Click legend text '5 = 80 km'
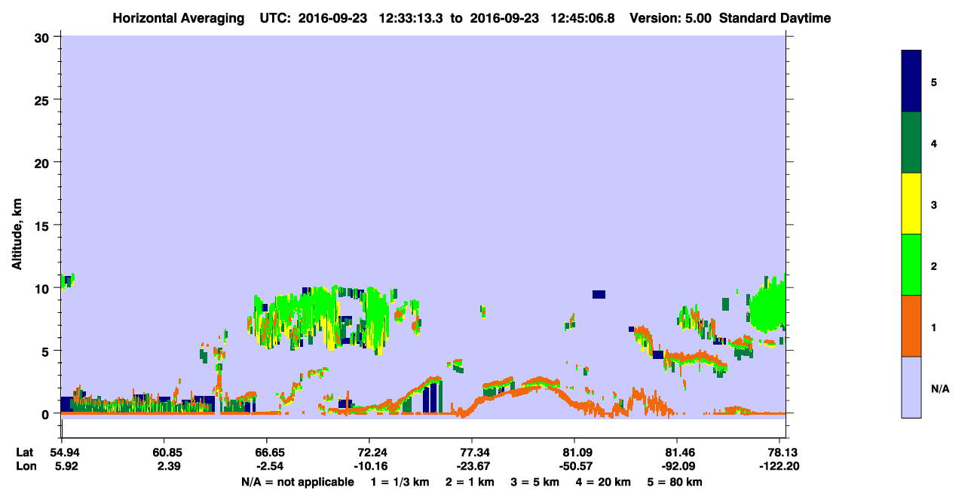This screenshot has height=503, width=980. 676,482
